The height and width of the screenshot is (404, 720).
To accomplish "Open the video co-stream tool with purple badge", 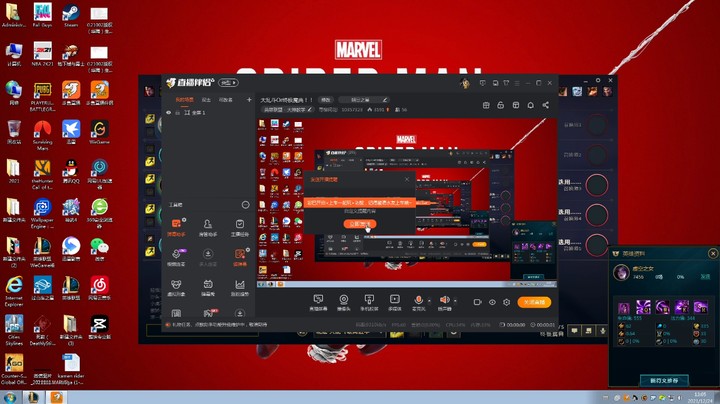I will [x=176, y=258].
